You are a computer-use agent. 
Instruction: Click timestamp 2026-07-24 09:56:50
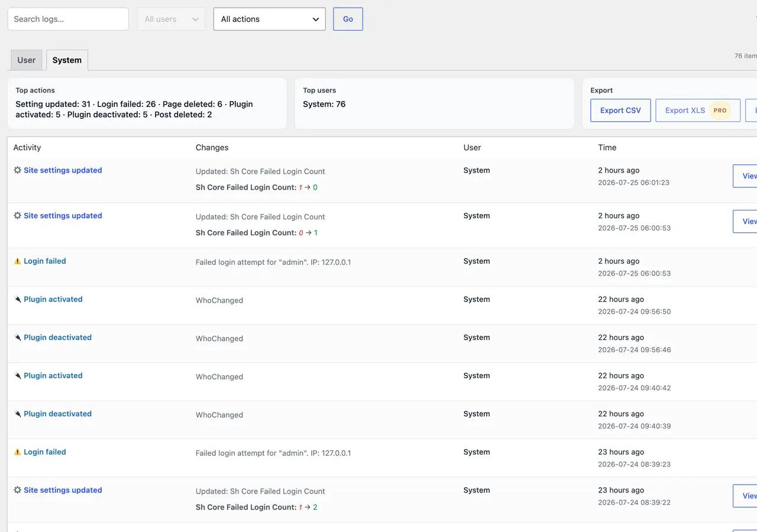634,312
